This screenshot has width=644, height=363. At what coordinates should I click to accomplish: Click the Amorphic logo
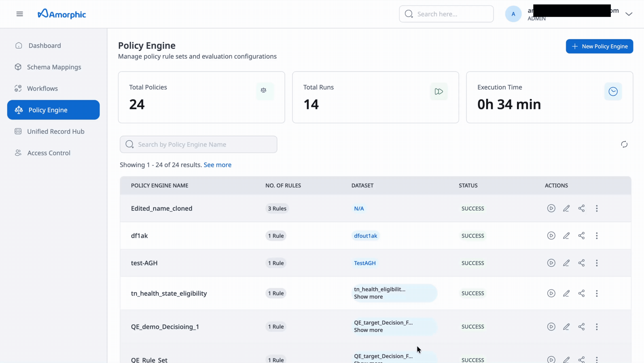click(62, 14)
